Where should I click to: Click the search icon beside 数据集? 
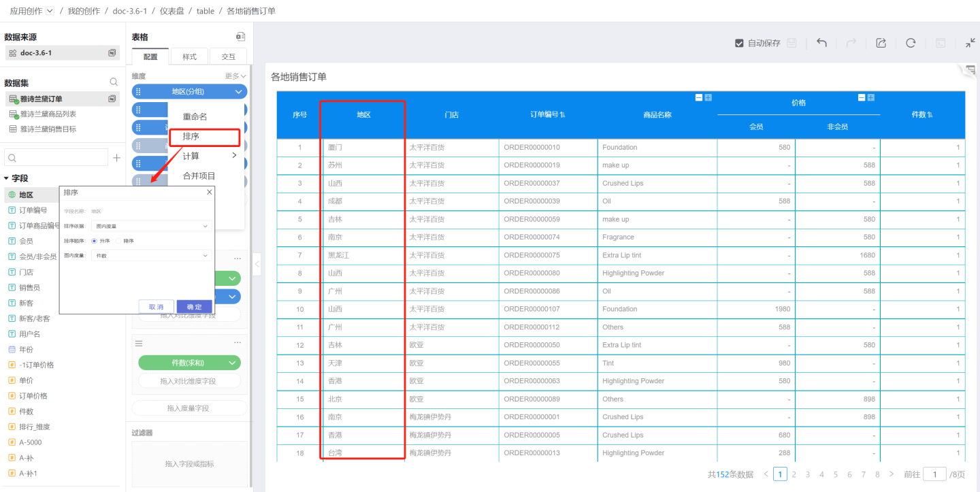coord(114,82)
